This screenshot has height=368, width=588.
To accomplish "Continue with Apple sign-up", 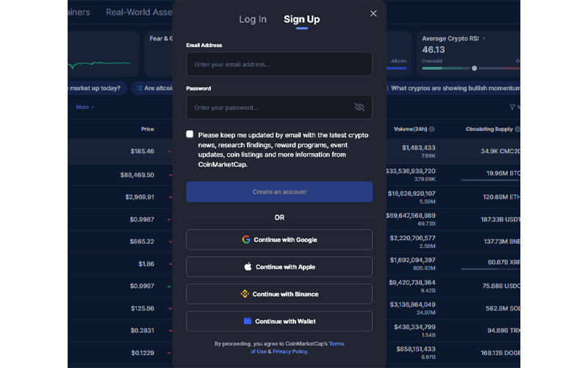I will tap(279, 267).
